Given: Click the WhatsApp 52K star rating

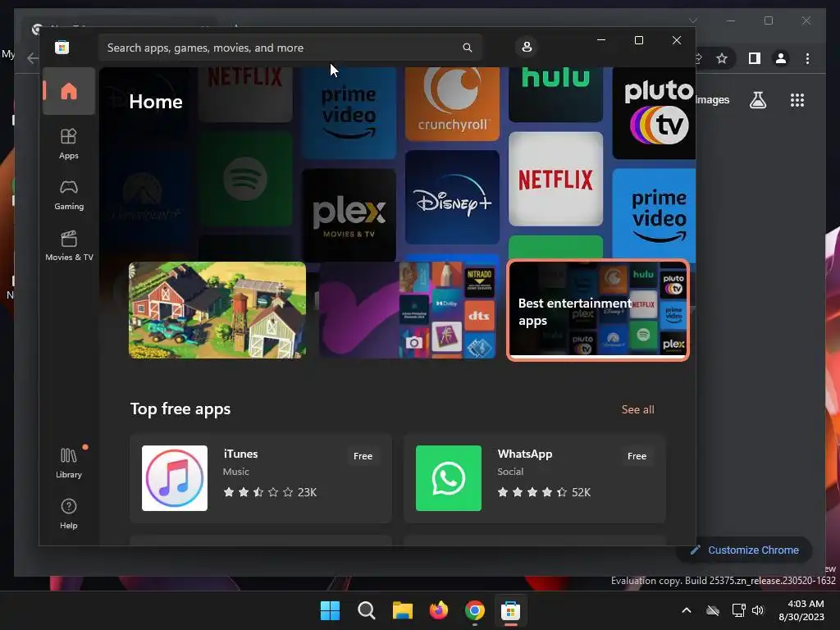Looking at the screenshot, I should pyautogui.click(x=544, y=492).
